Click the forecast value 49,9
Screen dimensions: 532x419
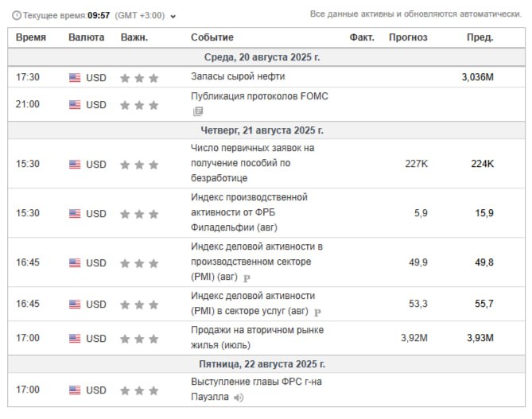point(418,262)
